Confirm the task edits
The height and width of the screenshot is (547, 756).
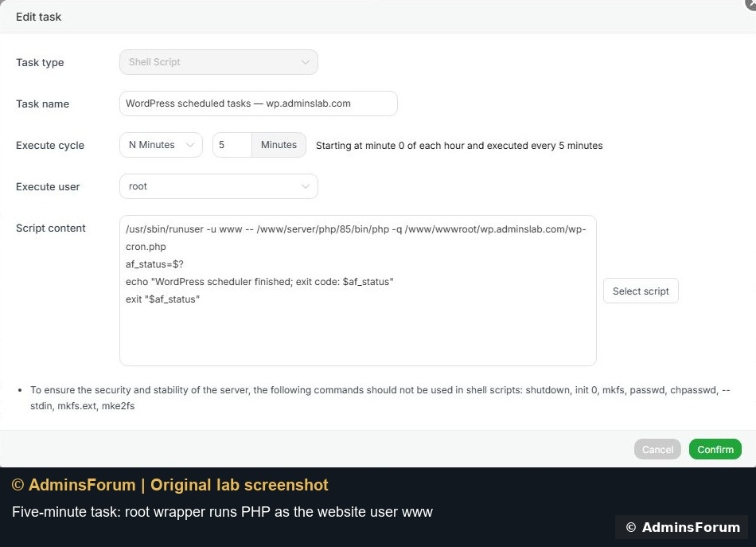pyautogui.click(x=715, y=449)
